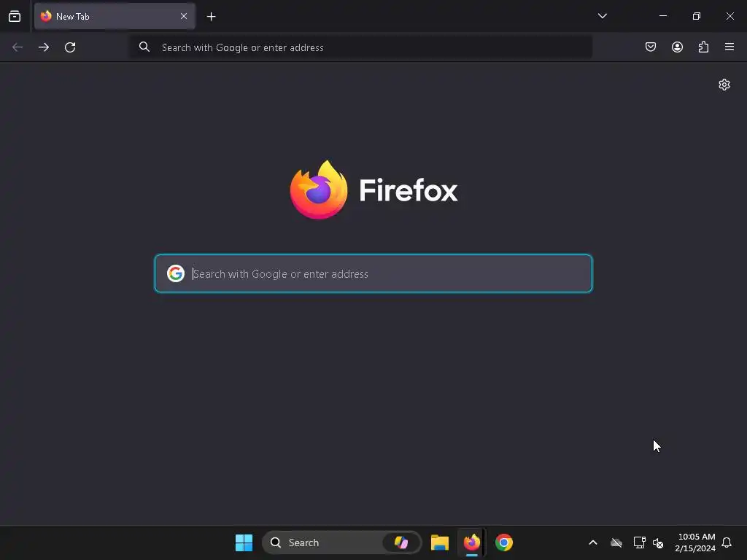Open Save to Pocket icon
This screenshot has width=747, height=560.
pyautogui.click(x=650, y=47)
